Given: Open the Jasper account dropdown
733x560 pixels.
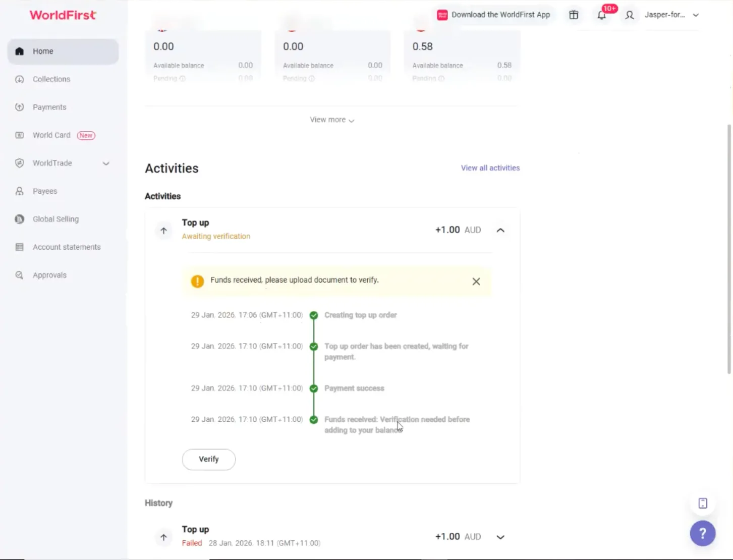Looking at the screenshot, I should (696, 15).
